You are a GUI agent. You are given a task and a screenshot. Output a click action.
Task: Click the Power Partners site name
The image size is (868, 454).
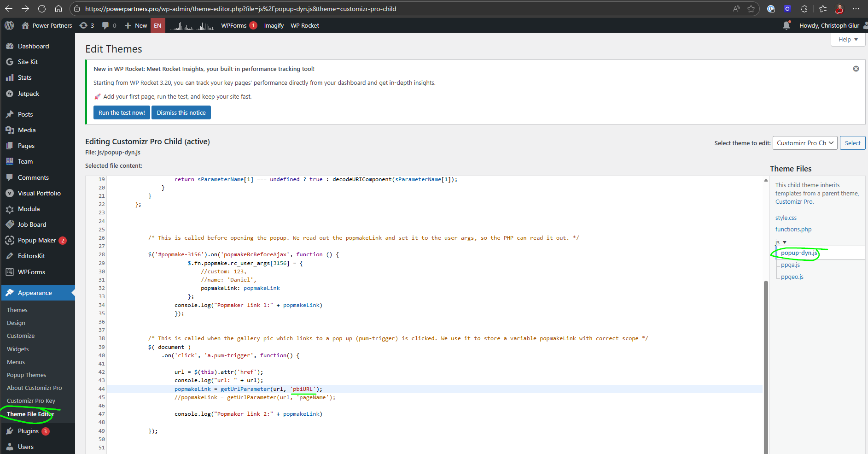point(47,25)
